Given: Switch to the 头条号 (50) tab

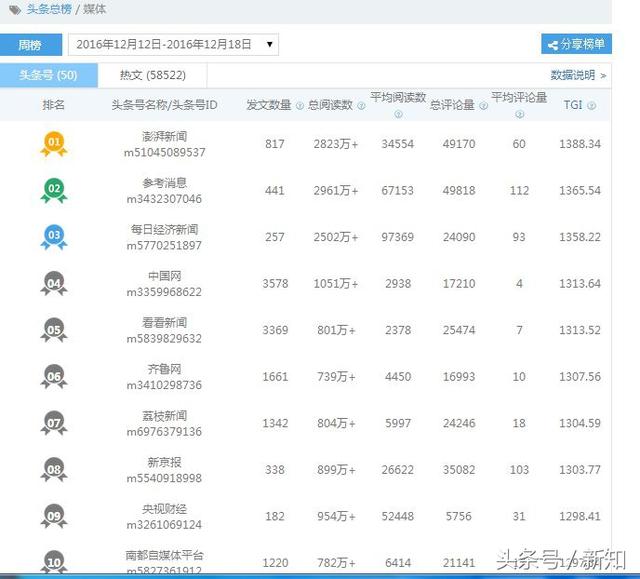Looking at the screenshot, I should (48, 75).
